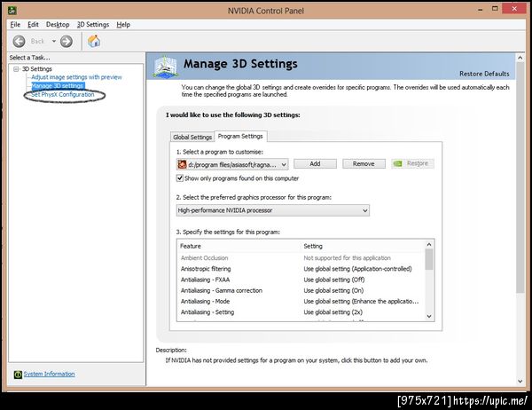
Task: Click main panel scroll up arrow
Action: tap(520, 58)
